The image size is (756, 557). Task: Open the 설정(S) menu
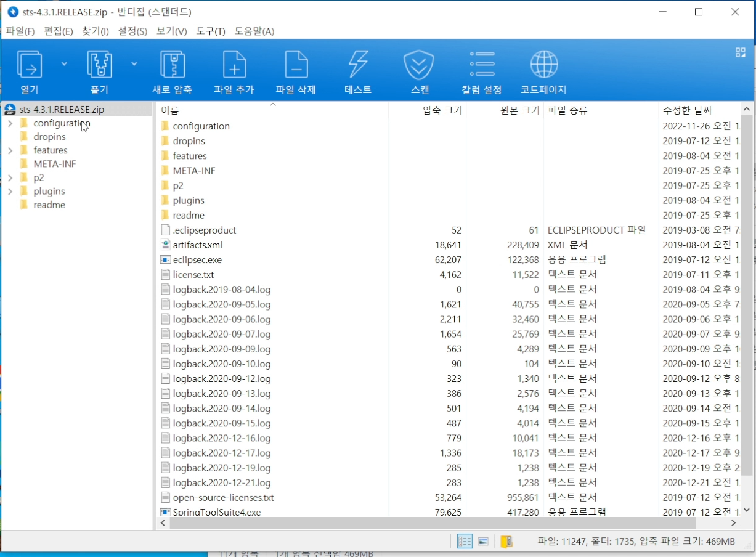coord(132,31)
